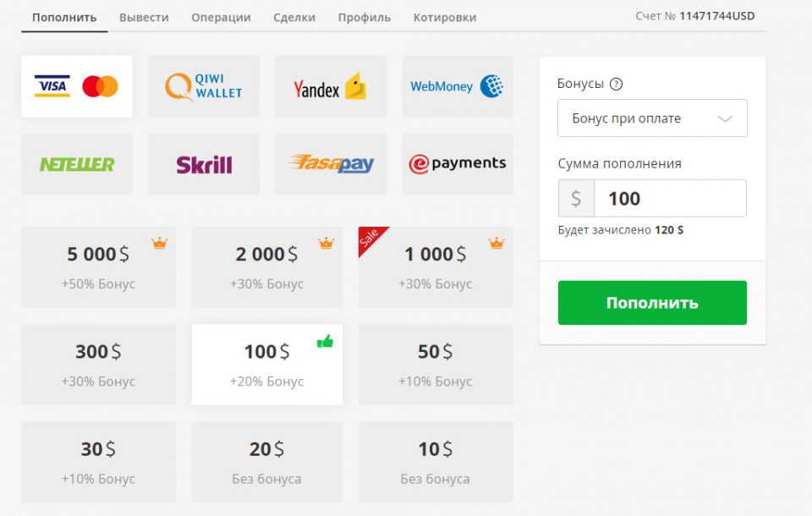
Task: Select the 5 000 $ deposit option
Action: tap(98, 266)
